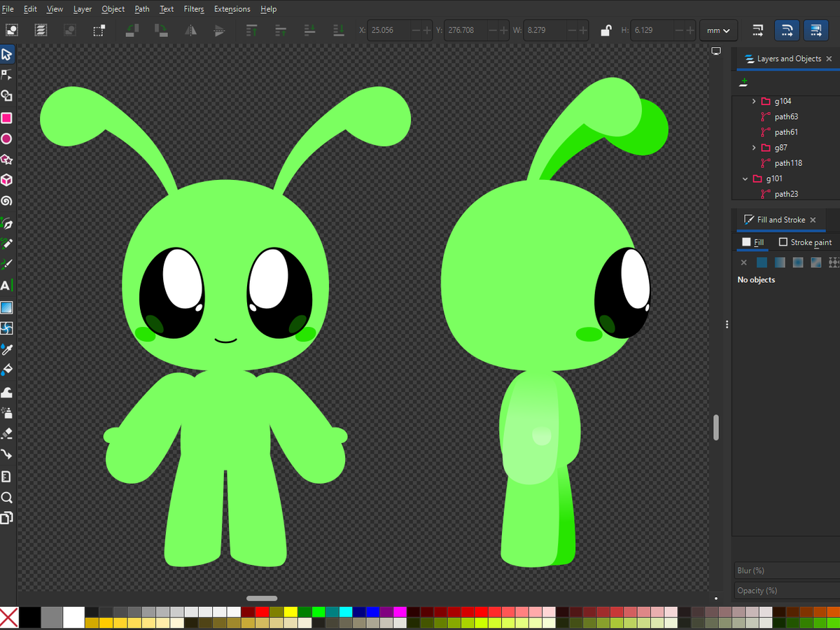Select the Calligraphy tool
Viewport: 840px width, 630px height.
[x=7, y=265]
